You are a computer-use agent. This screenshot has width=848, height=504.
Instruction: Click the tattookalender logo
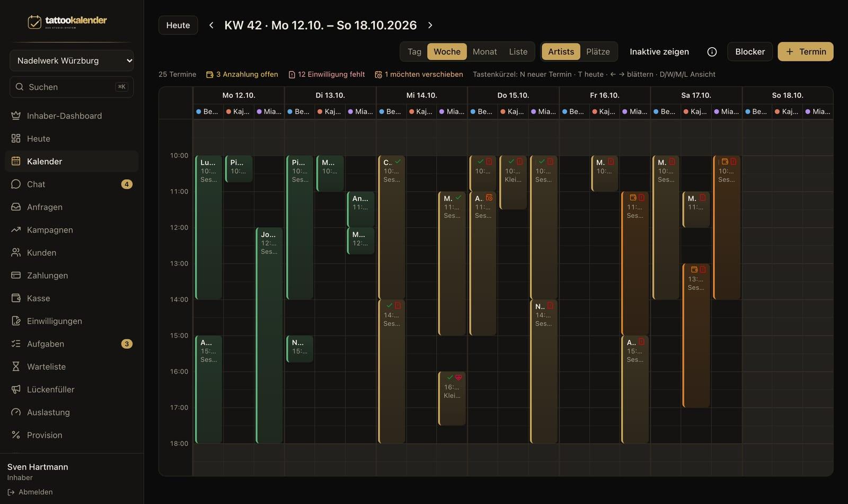pyautogui.click(x=67, y=21)
